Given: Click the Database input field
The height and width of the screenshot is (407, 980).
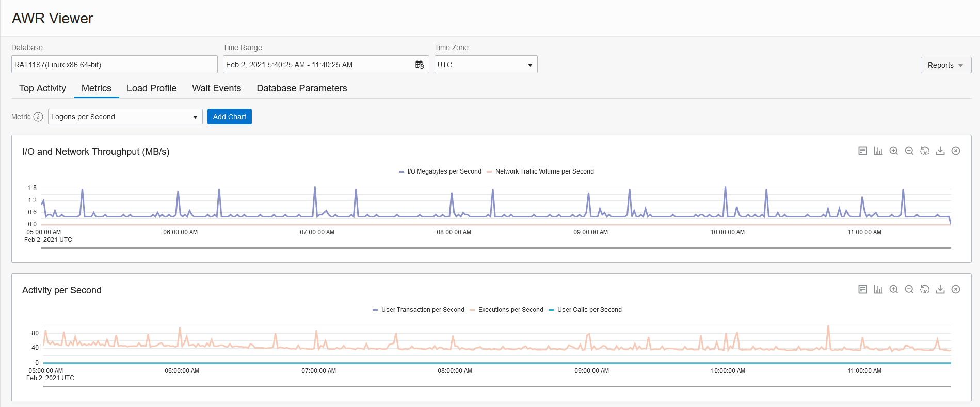Looking at the screenshot, I should pos(114,65).
